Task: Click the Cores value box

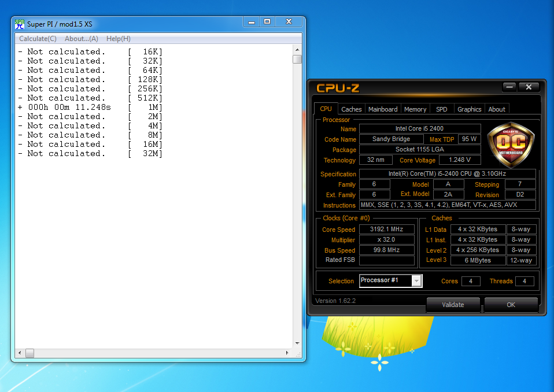Action: click(x=471, y=281)
